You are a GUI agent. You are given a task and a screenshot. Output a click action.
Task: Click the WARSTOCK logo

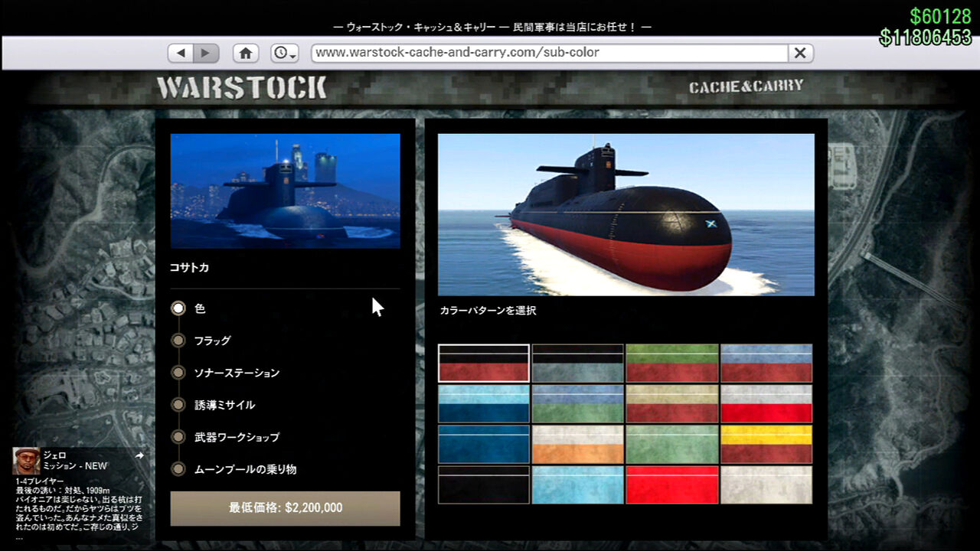click(x=242, y=88)
